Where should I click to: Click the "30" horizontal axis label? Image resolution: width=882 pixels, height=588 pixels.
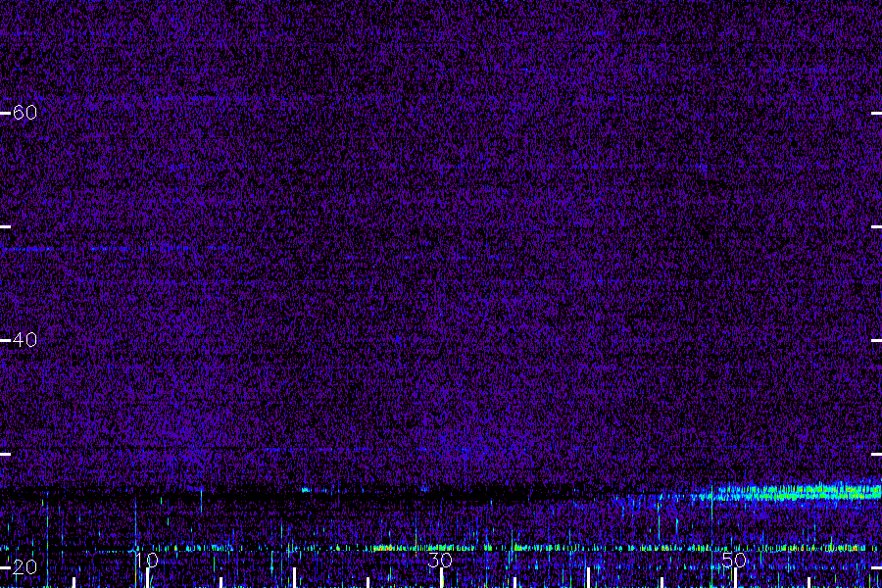(440, 561)
